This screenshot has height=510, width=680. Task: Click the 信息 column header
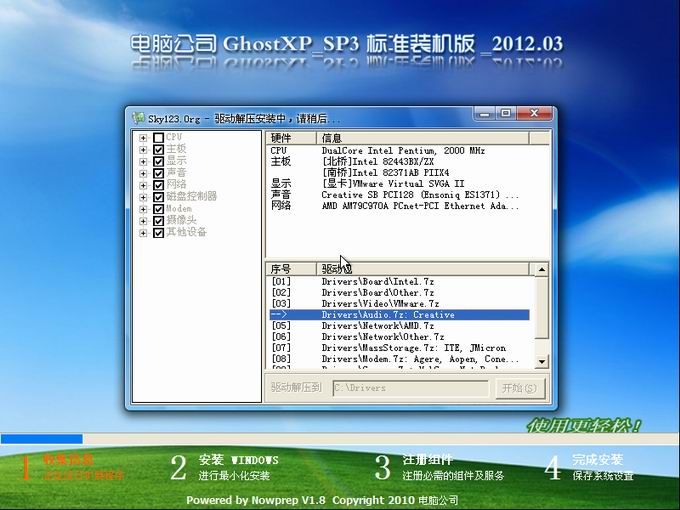pos(423,138)
